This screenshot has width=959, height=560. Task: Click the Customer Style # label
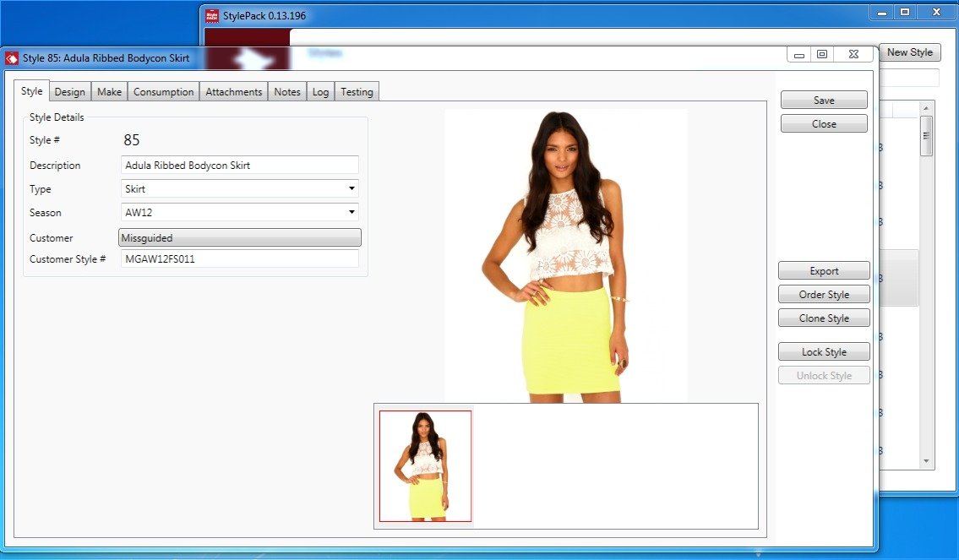click(x=68, y=259)
